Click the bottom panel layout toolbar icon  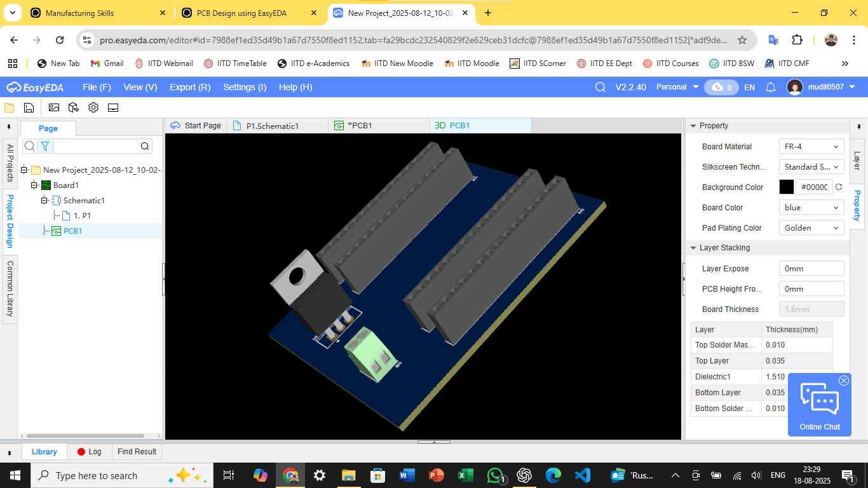pos(113,107)
